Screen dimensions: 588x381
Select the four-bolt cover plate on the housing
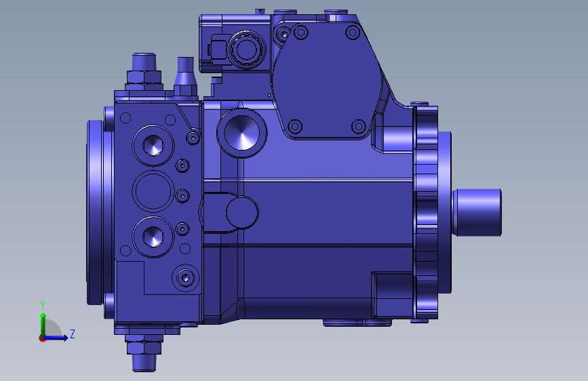pyautogui.click(x=327, y=81)
